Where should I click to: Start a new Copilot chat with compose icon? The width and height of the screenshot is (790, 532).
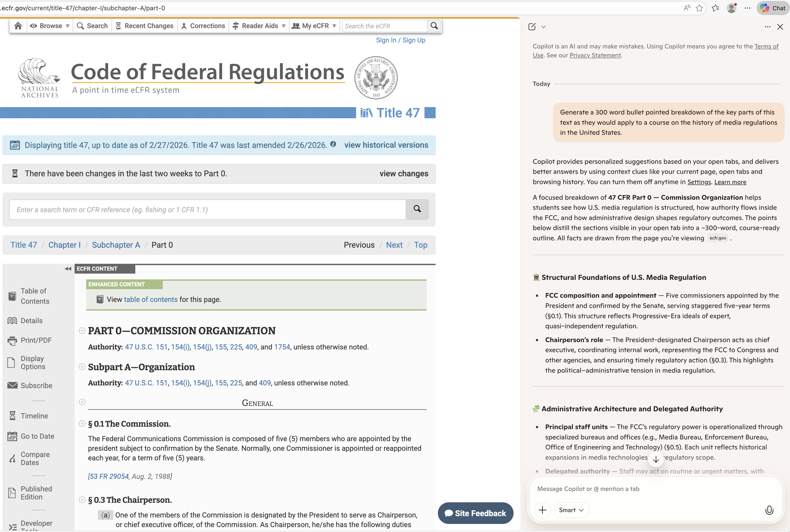pyautogui.click(x=532, y=27)
